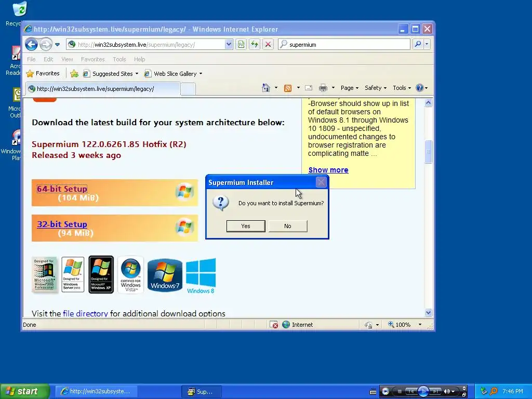This screenshot has height=399, width=532.
Task: Click the Home icon in command bar
Action: [266, 88]
